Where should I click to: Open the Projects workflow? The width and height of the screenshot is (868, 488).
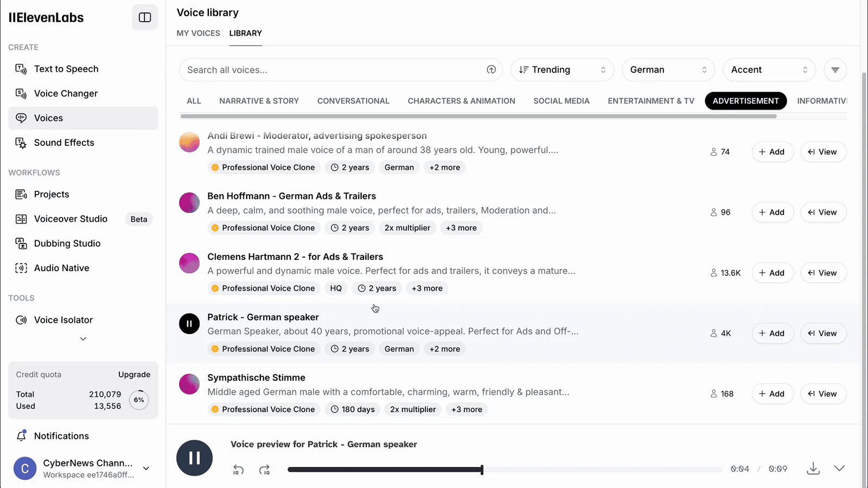(83, 194)
